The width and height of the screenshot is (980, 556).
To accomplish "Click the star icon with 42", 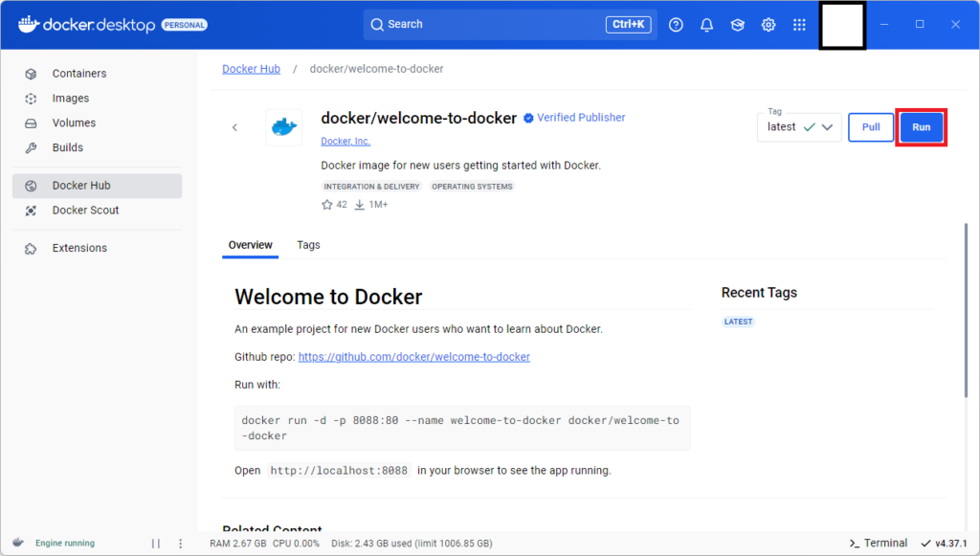I will 327,204.
